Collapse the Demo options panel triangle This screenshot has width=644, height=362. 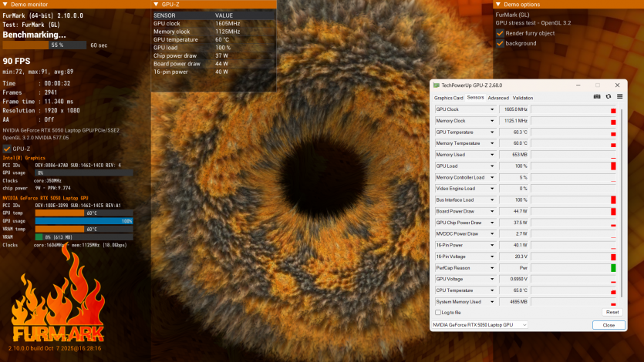tap(497, 5)
